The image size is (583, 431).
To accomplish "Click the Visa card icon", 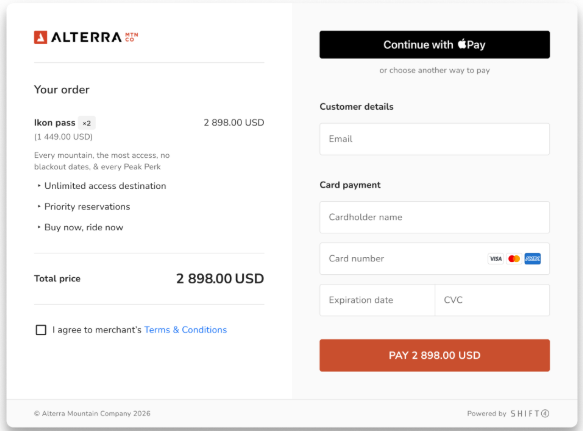I will coord(496,259).
